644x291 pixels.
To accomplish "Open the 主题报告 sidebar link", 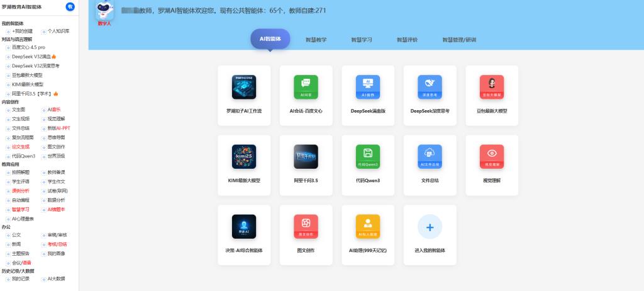I will click(x=21, y=254).
